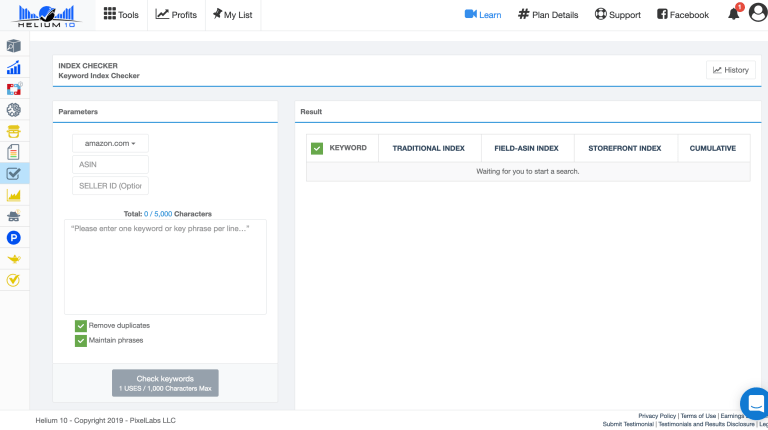Open the Scribbles document icon in sidebar
768x430 pixels.
tap(14, 152)
